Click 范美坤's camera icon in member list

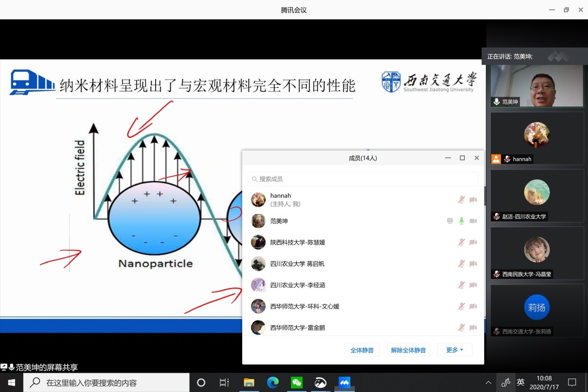coord(473,221)
